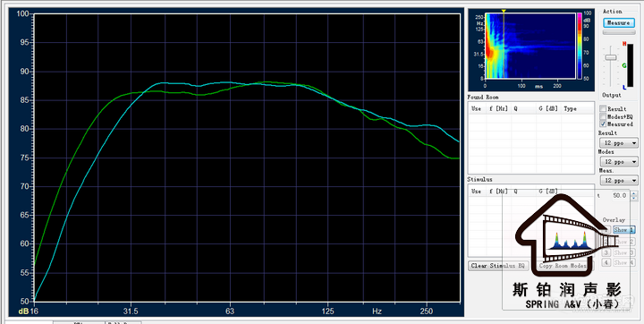
Task: Click Clear Stimulus EQ button
Action: pyautogui.click(x=498, y=266)
